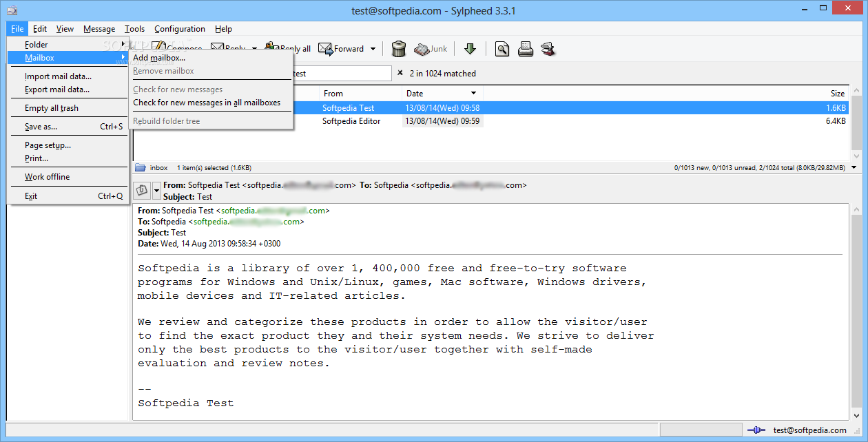Click the search field containing 'test'
This screenshot has height=442, width=868.
[342, 73]
